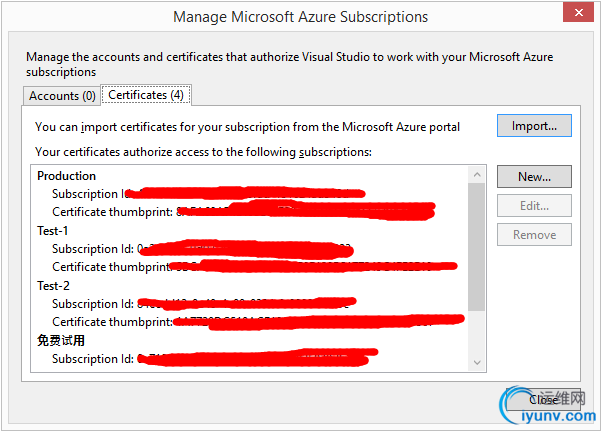Click Test-2's Certificate thumbprint line
Viewport: 602px width, 432px height.
pyautogui.click(x=258, y=322)
